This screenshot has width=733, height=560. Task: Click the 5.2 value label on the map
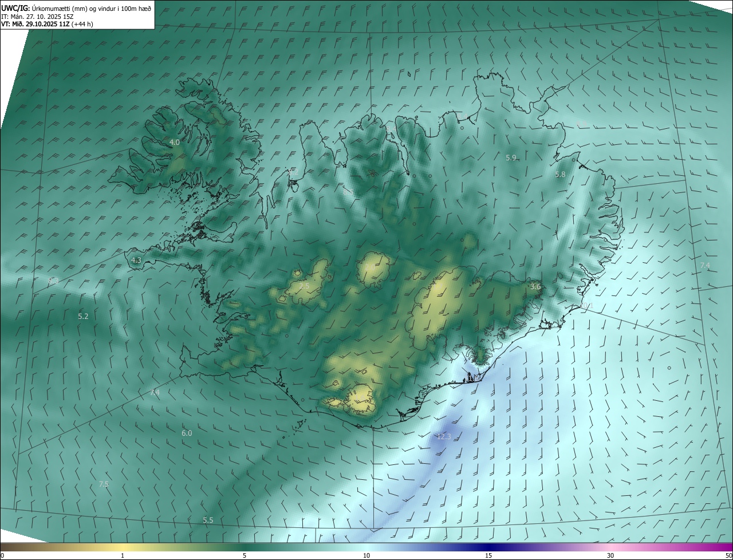point(83,316)
